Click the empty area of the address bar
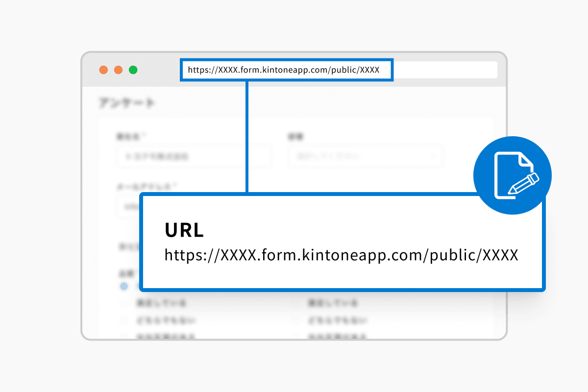 point(445,70)
